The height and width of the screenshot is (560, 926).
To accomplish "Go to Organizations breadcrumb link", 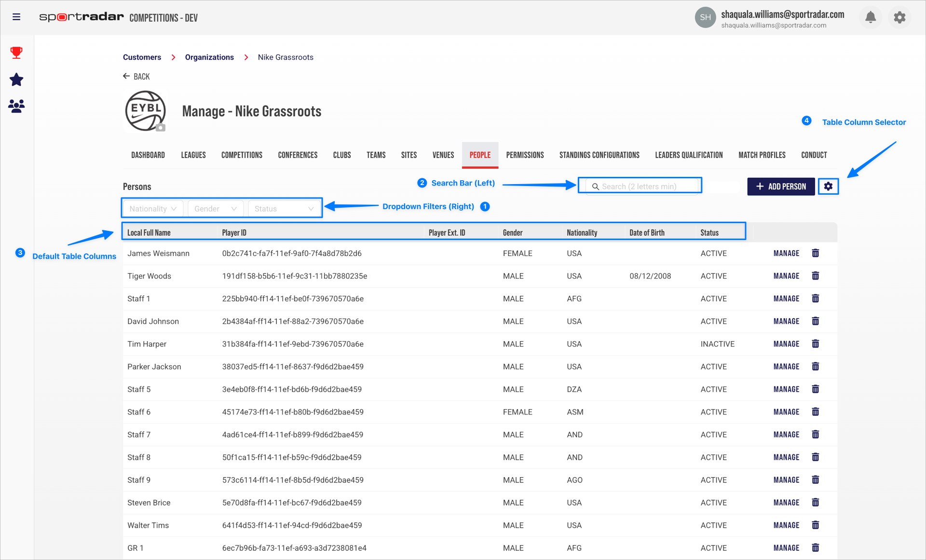I will 209,57.
